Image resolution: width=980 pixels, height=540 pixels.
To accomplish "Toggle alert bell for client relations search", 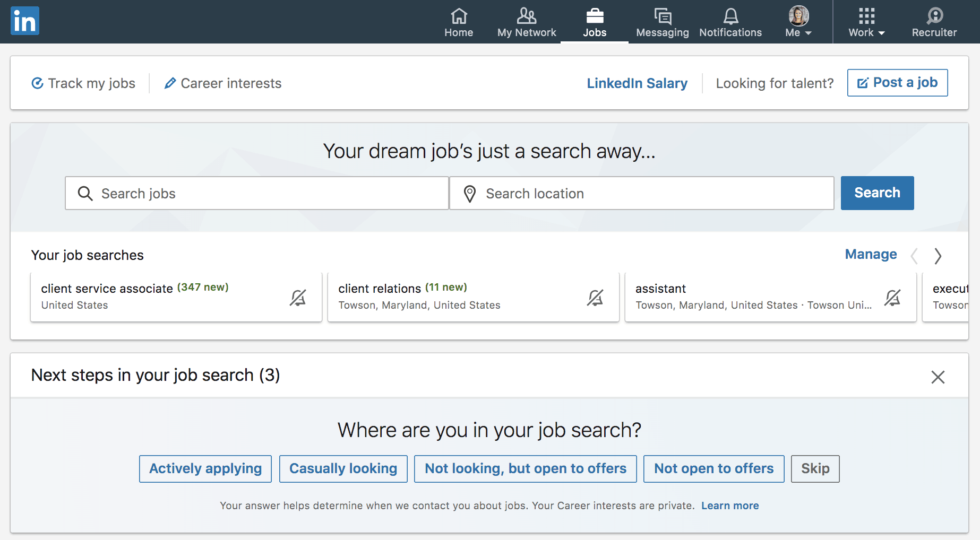I will [595, 298].
